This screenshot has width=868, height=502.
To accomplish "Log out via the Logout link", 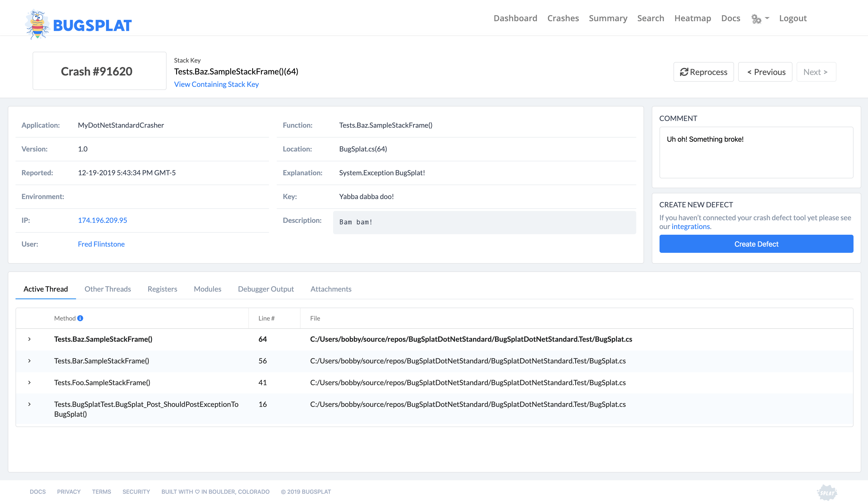I will click(x=793, y=18).
